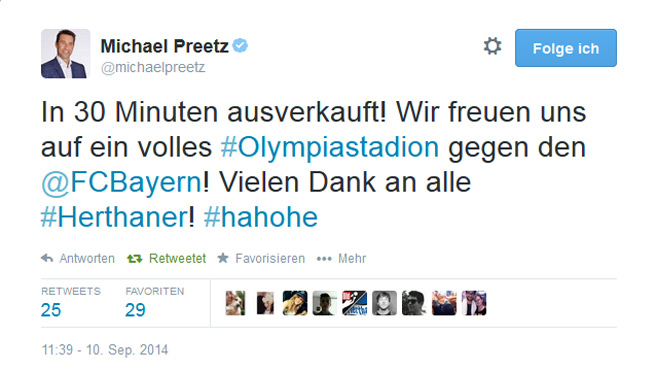Click the Antworten reply arrow icon
The width and height of the screenshot is (656, 369).
coord(47,258)
